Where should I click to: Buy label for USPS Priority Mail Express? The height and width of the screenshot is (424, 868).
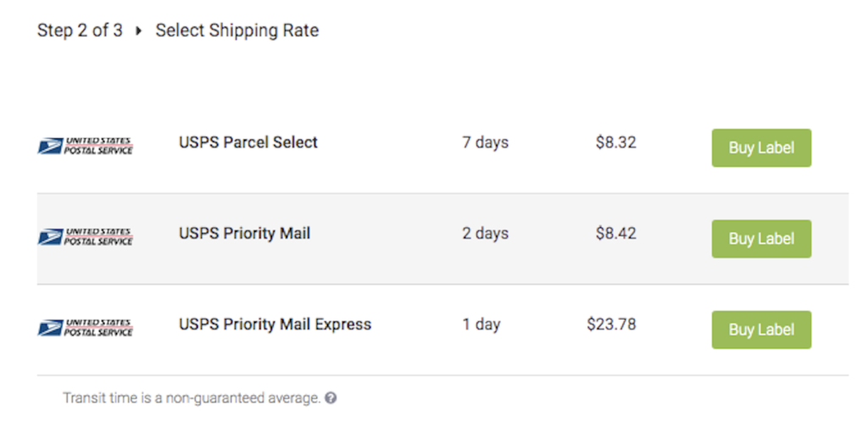pyautogui.click(x=760, y=330)
